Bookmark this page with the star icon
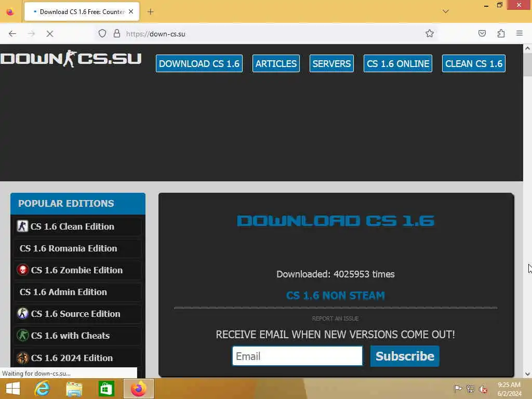Image resolution: width=532 pixels, height=399 pixels. point(430,33)
